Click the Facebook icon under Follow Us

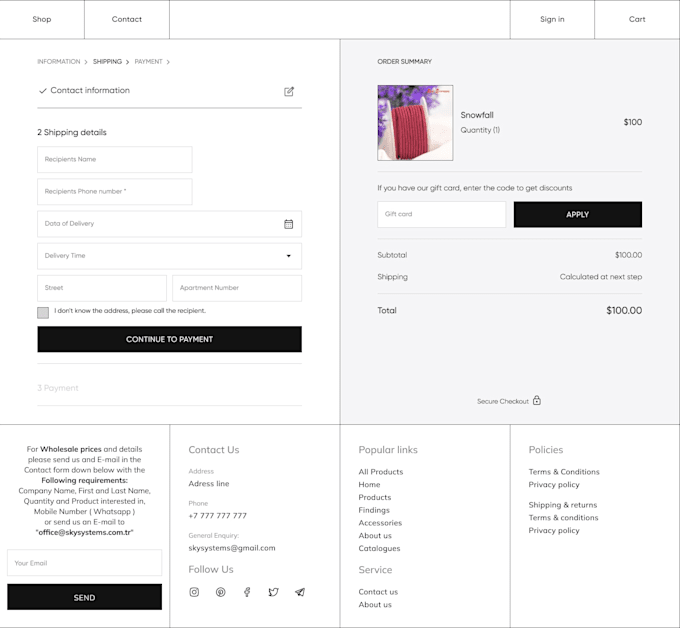247,592
